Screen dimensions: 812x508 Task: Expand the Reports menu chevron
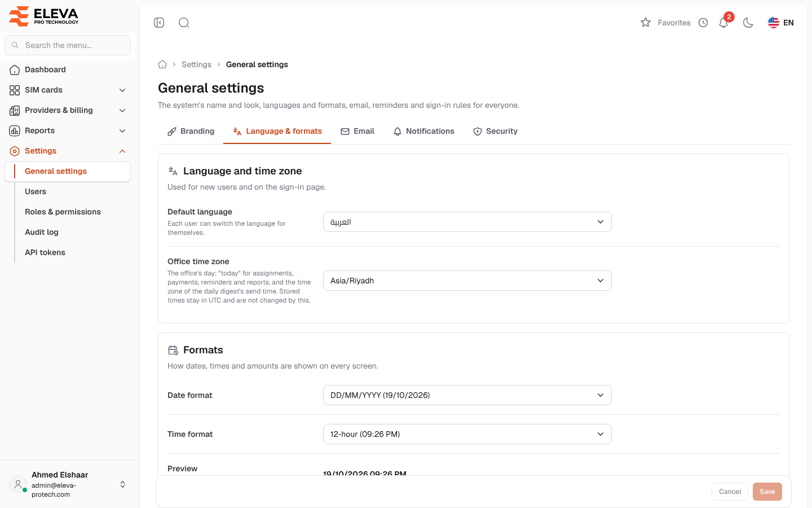tap(122, 131)
